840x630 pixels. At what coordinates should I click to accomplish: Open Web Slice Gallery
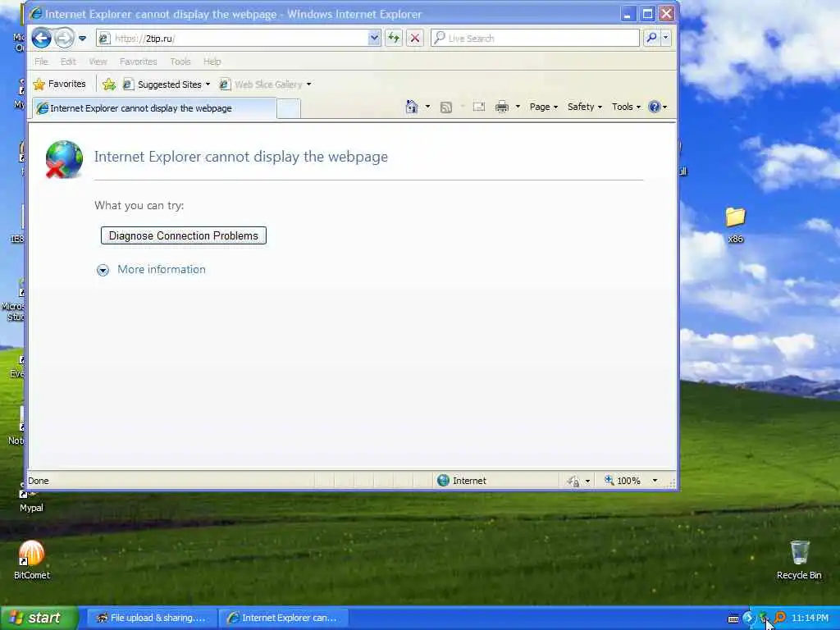pyautogui.click(x=262, y=84)
